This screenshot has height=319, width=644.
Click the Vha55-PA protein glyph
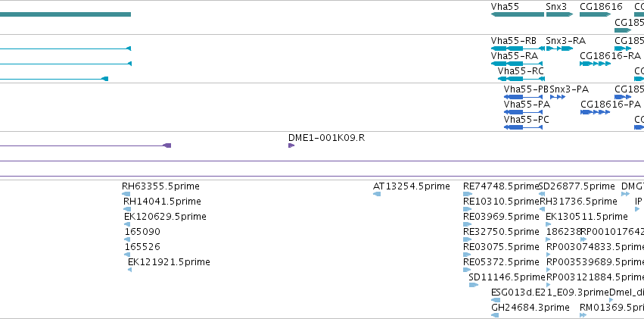coord(523,112)
